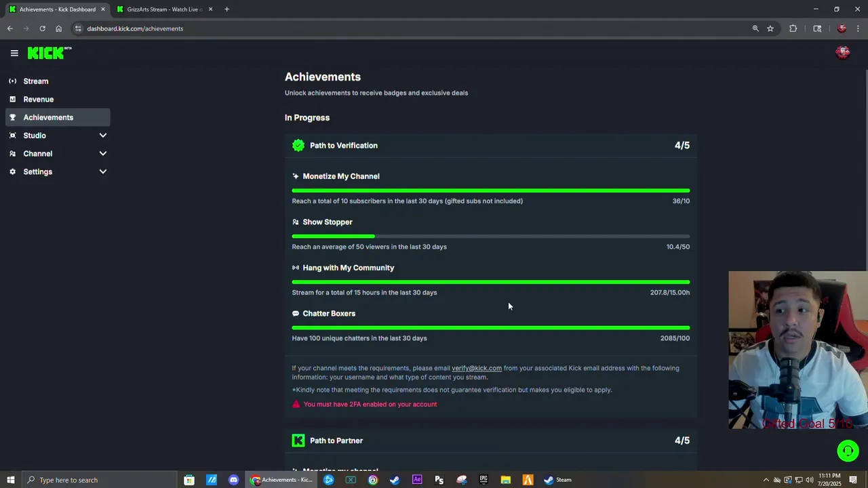Image resolution: width=868 pixels, height=488 pixels.
Task: Select the Achievements sidebar item
Action: pyautogui.click(x=58, y=117)
